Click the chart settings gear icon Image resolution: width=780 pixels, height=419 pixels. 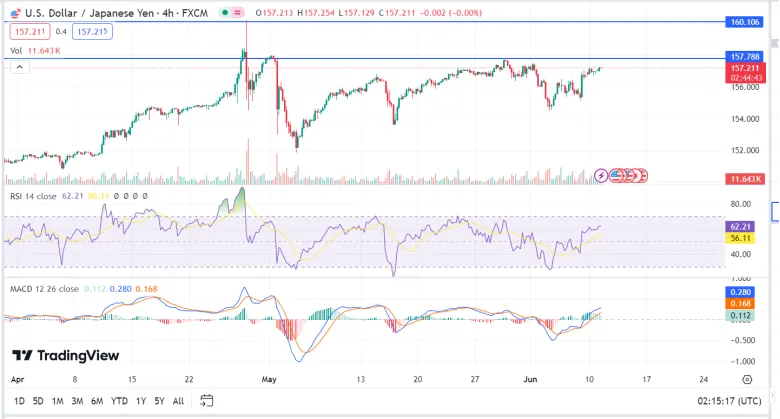pyautogui.click(x=747, y=380)
